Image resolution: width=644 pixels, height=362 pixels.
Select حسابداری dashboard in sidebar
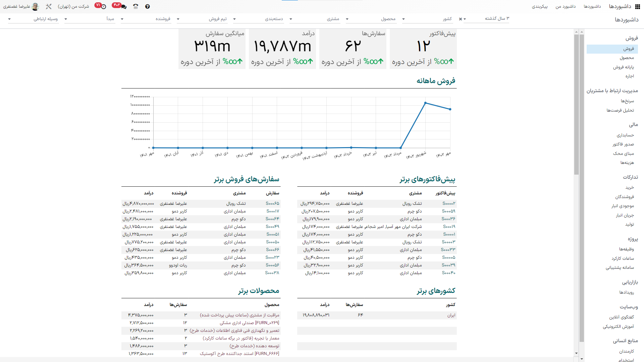coord(625,135)
